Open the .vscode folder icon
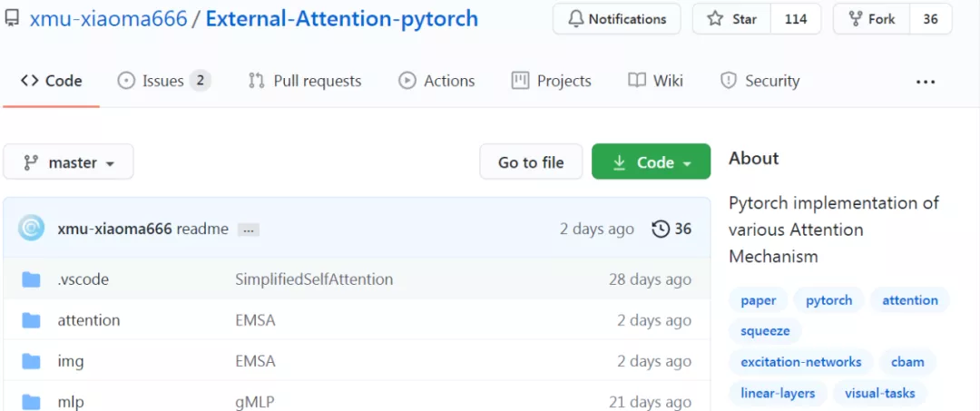Image resolution: width=980 pixels, height=411 pixels. click(31, 279)
